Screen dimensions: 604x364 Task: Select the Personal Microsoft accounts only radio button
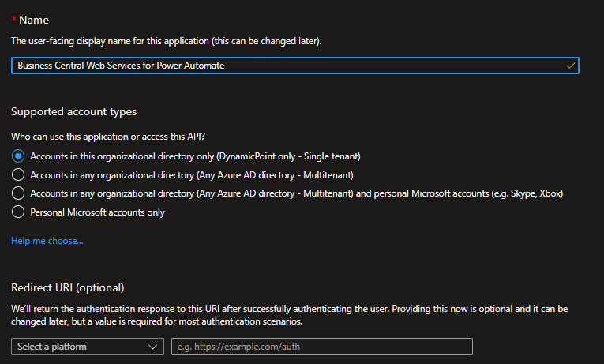pos(18,212)
